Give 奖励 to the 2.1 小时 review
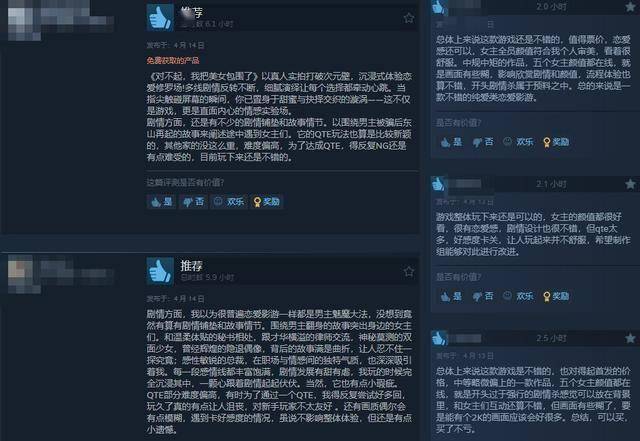640x441 pixels. pos(556,296)
